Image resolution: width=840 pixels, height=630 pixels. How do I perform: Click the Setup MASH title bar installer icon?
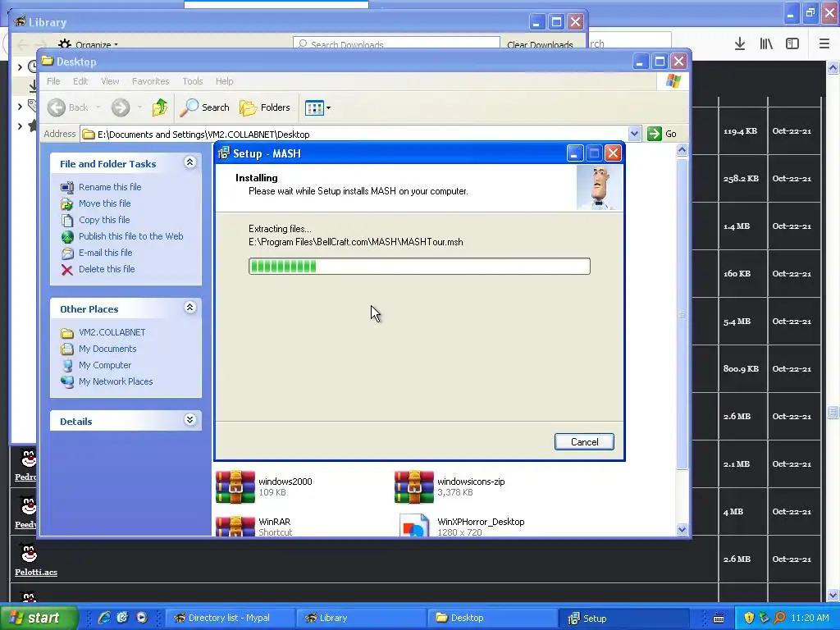(224, 153)
